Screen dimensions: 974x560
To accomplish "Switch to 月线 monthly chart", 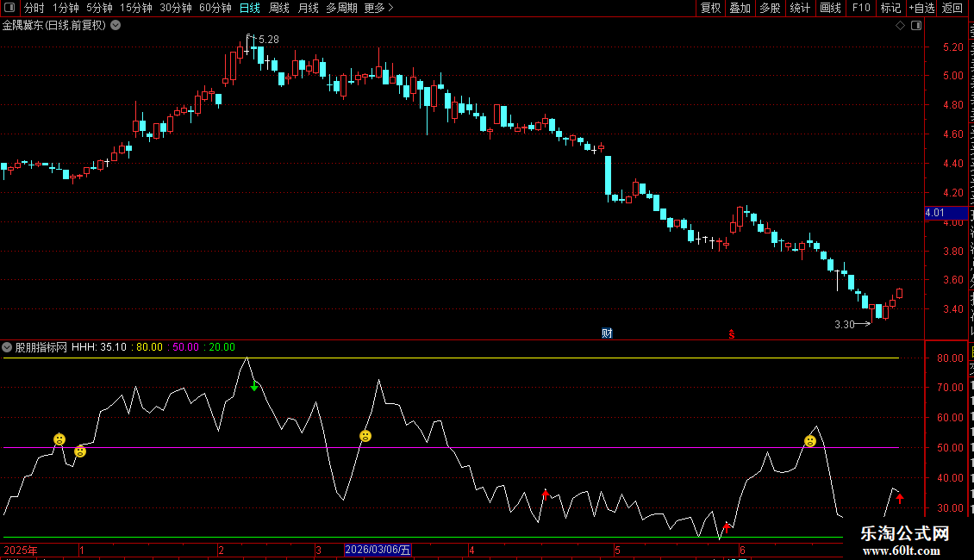I will coord(308,8).
